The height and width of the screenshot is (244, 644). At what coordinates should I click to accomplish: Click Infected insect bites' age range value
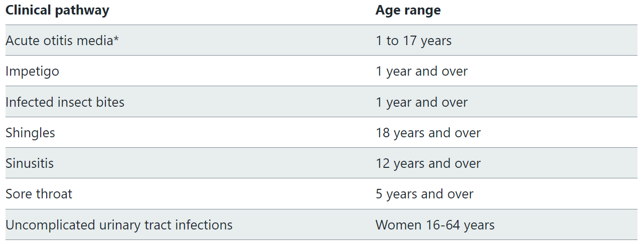[x=421, y=102]
